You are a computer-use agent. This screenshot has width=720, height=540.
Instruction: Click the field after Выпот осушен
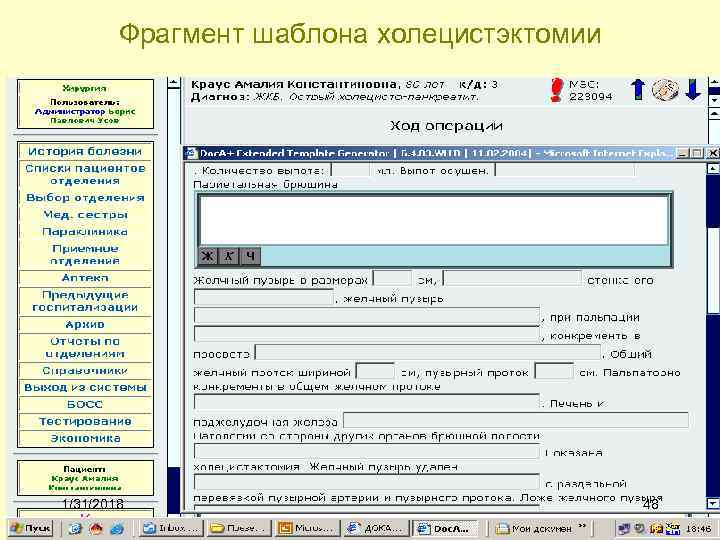(x=564, y=170)
